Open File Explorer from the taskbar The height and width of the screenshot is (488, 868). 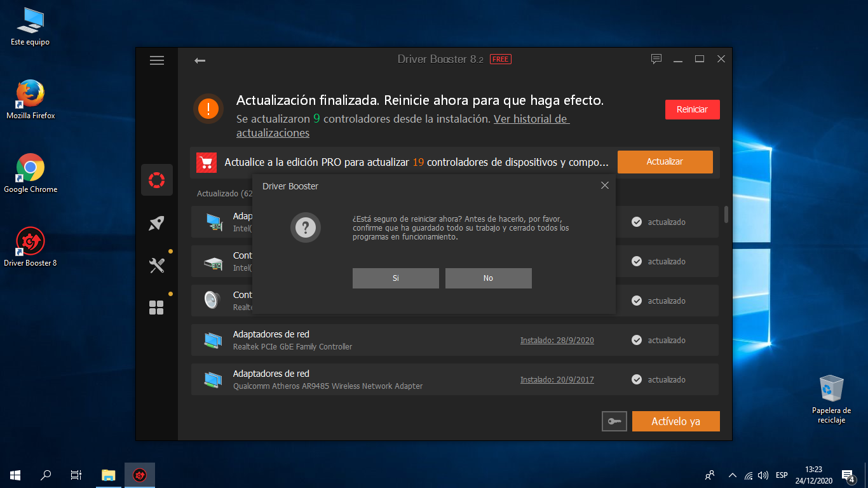(109, 475)
